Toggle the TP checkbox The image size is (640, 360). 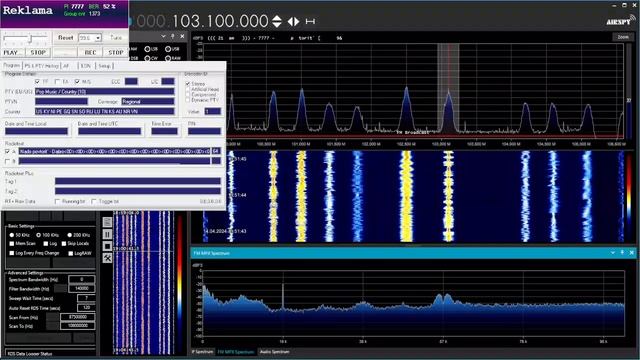pyautogui.click(x=38, y=82)
